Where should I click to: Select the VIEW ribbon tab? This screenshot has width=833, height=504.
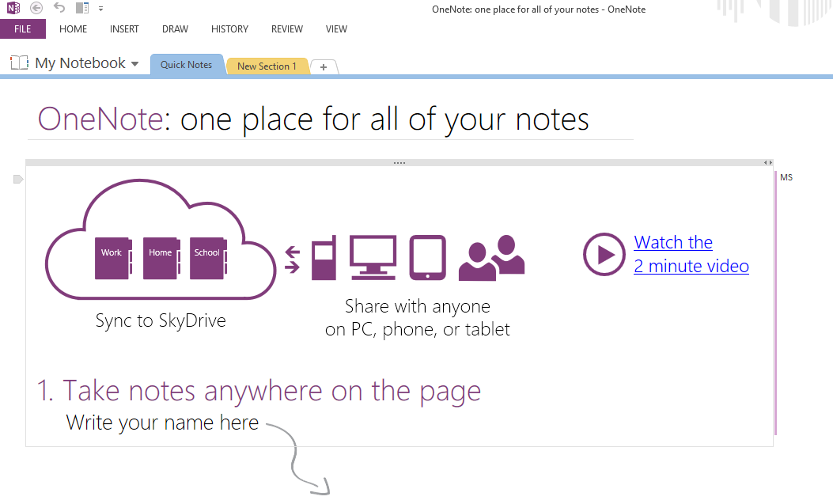336,29
